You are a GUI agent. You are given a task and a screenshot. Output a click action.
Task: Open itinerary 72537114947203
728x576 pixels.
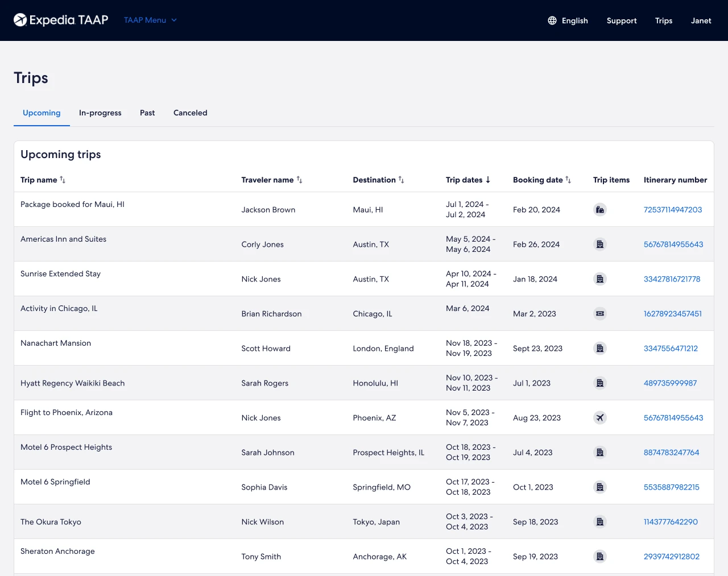[673, 210]
